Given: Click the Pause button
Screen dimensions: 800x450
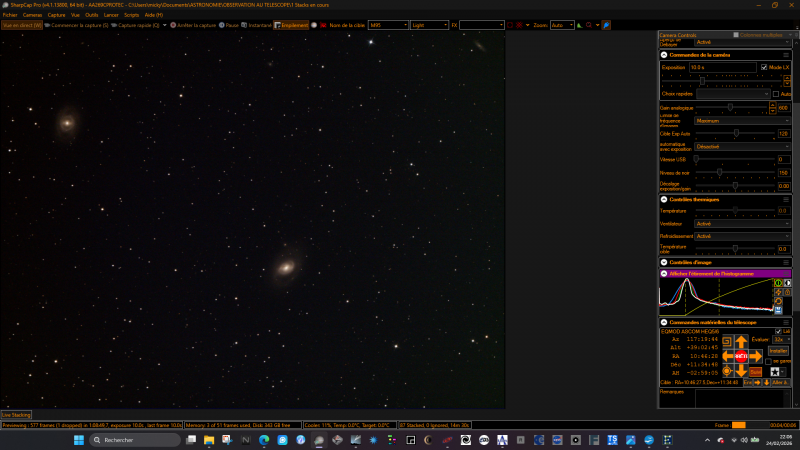Looking at the screenshot, I should (x=229, y=25).
